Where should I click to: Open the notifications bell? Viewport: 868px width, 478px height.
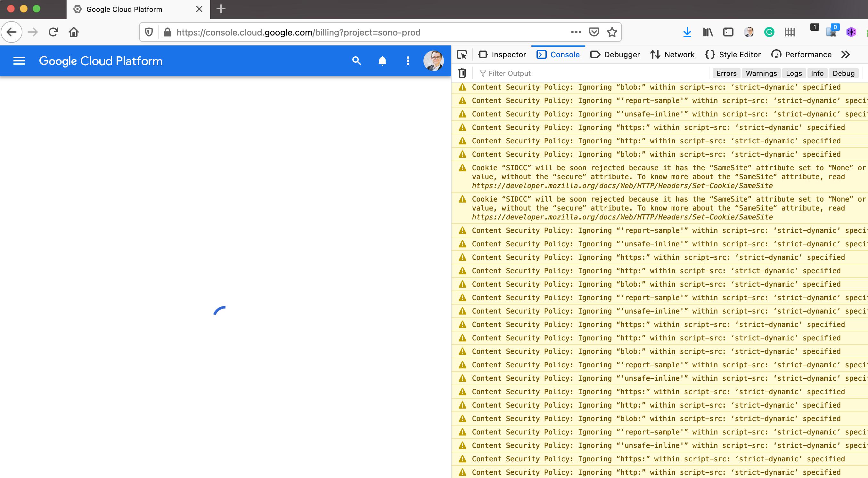(382, 61)
